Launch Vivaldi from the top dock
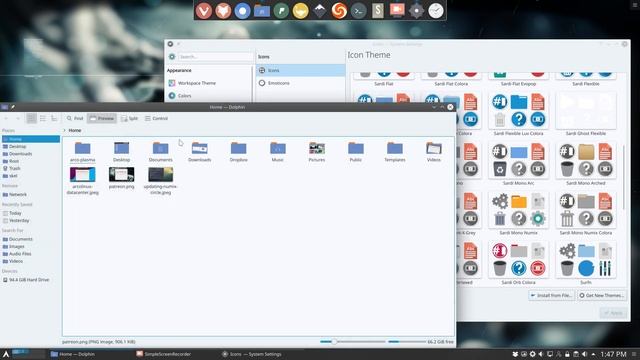This screenshot has height=360, width=640. tap(203, 11)
